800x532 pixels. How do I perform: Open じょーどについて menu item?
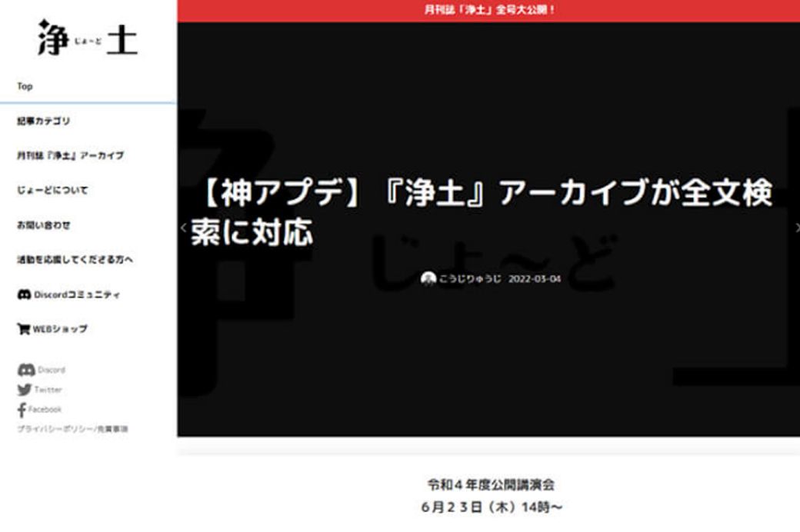[x=52, y=190]
